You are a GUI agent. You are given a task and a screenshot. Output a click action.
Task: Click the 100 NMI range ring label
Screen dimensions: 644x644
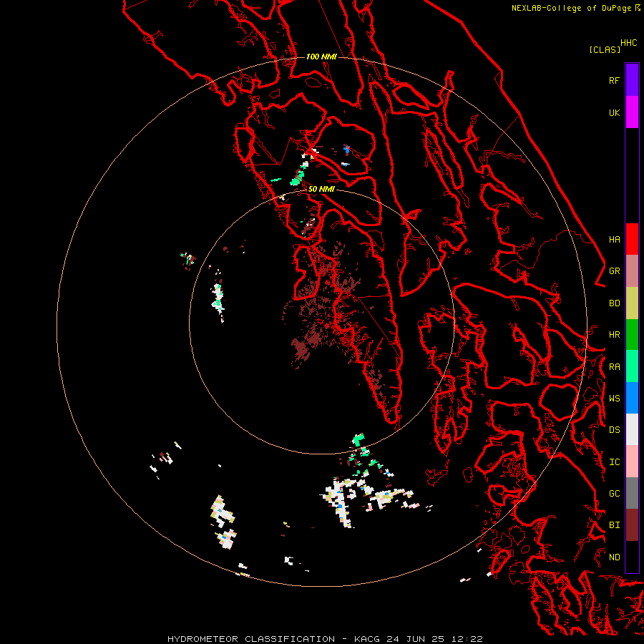[321, 57]
